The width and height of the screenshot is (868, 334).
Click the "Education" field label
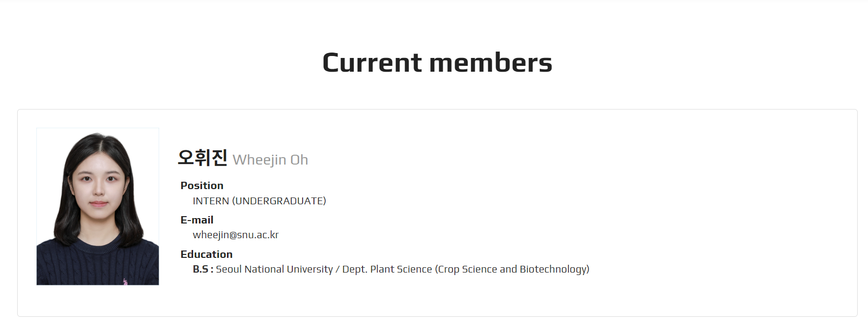[206, 254]
